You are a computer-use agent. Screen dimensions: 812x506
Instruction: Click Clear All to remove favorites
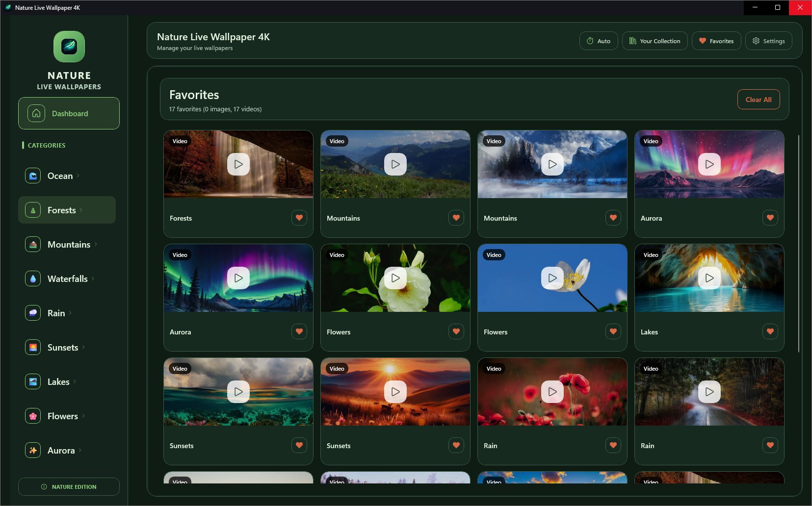coord(759,100)
